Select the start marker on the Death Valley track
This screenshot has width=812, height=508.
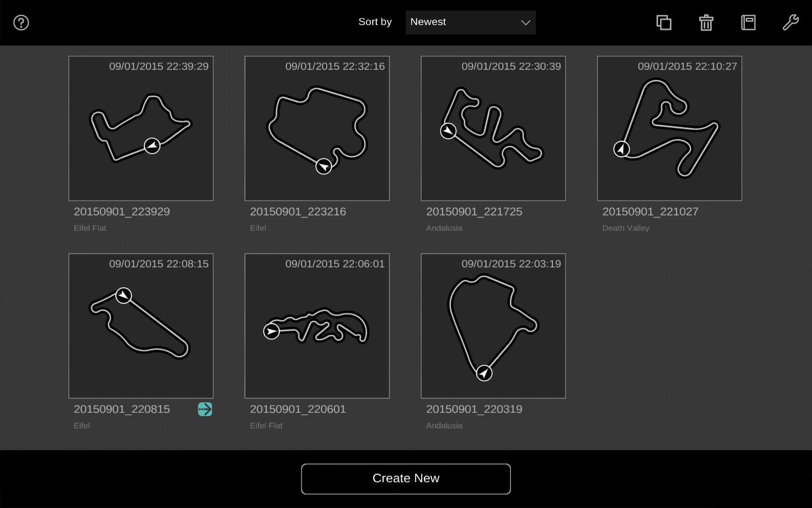[621, 149]
